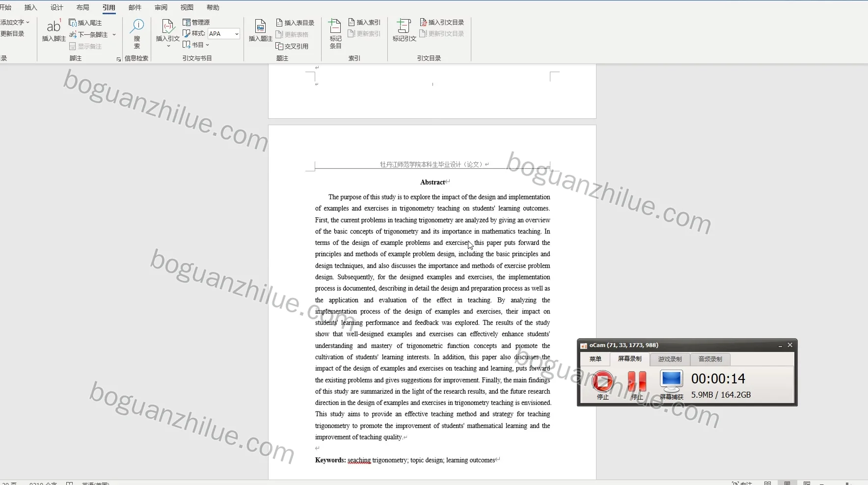Expand the Next Footnote dropdown arrow
This screenshot has width=868, height=485.
tap(114, 34)
